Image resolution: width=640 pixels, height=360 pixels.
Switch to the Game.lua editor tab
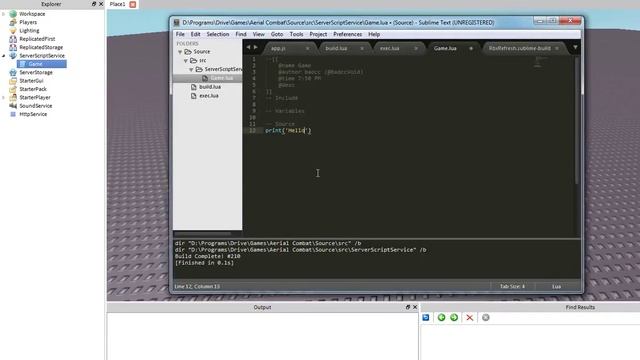(x=445, y=48)
